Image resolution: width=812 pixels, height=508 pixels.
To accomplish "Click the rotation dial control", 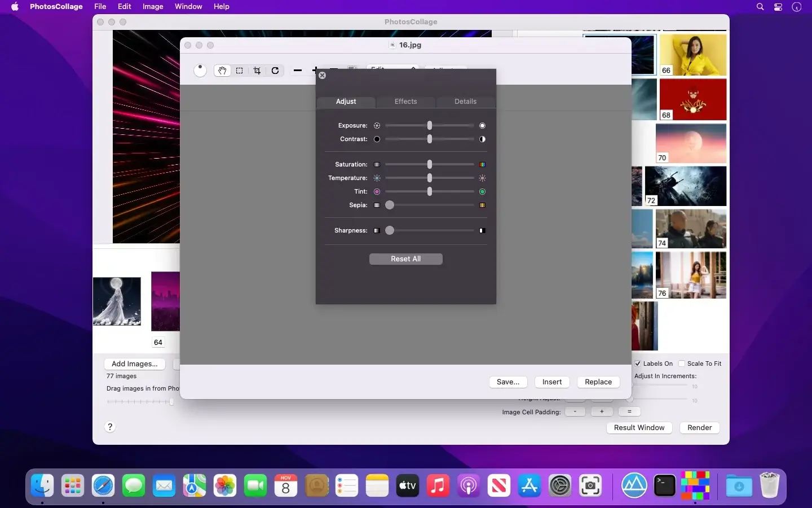I will coord(200,71).
